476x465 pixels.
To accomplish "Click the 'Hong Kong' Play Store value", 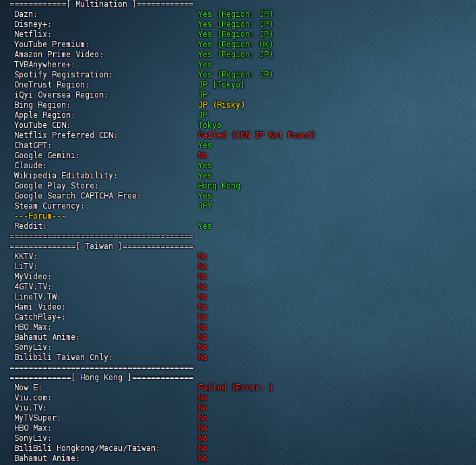I will [x=219, y=186].
